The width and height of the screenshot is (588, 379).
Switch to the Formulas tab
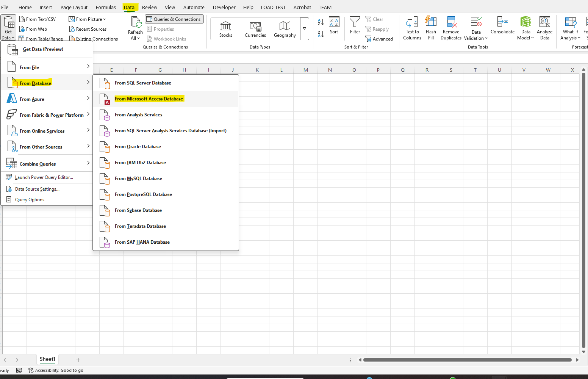click(x=106, y=7)
